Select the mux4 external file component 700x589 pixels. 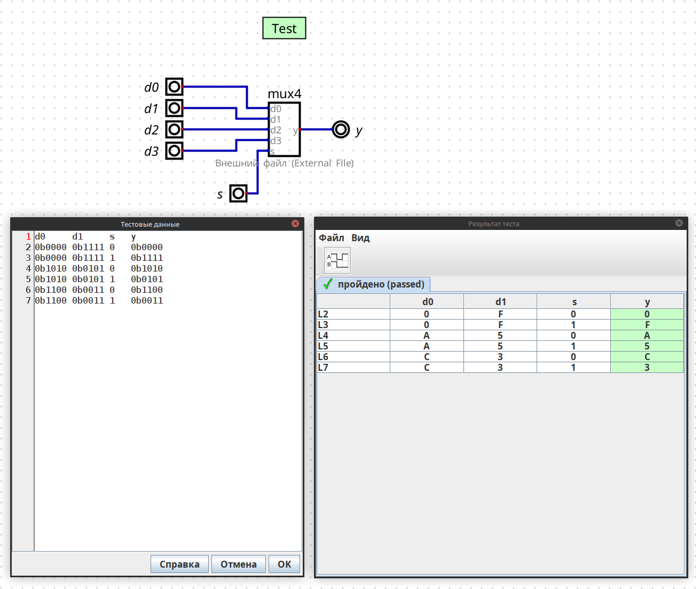click(284, 129)
